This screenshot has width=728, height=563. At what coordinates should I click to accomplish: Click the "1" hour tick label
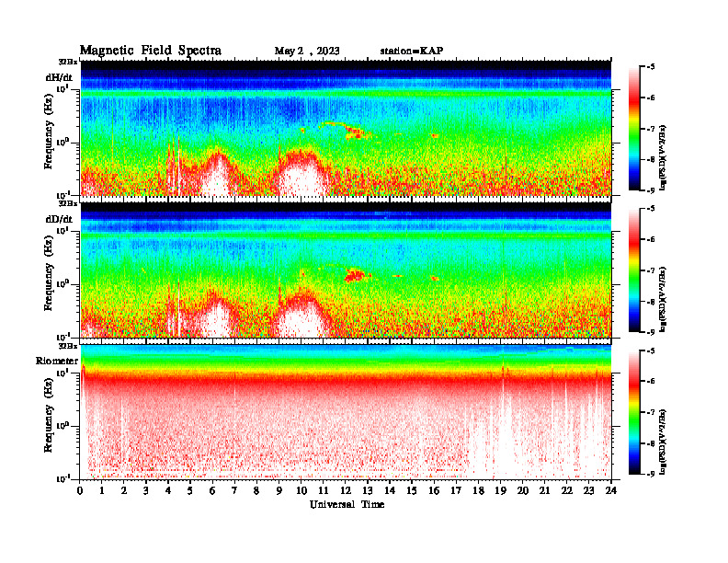pyautogui.click(x=102, y=491)
